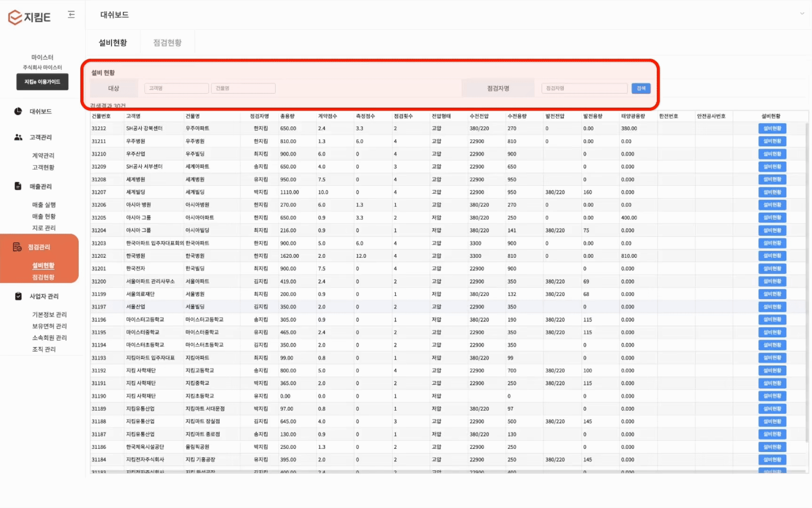Click 설비현황 button for row 31212
Screen dimensions: 812x508
point(772,128)
